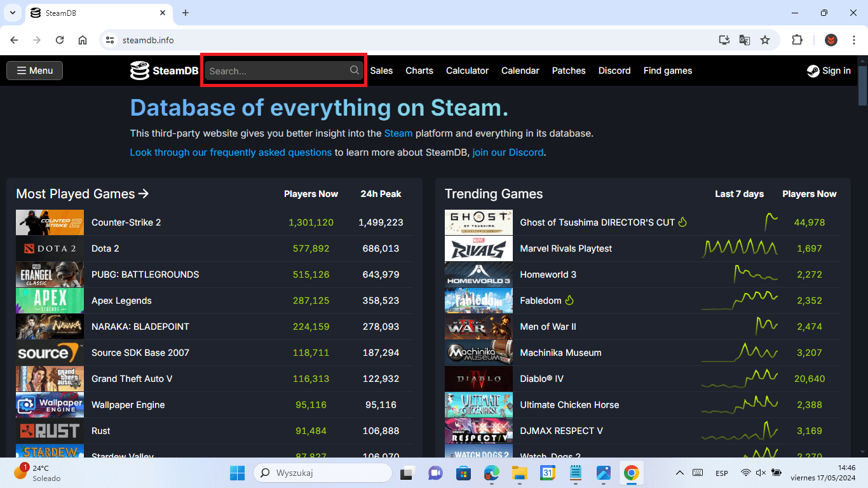
Task: Click install app icon in address bar
Action: pyautogui.click(x=724, y=40)
